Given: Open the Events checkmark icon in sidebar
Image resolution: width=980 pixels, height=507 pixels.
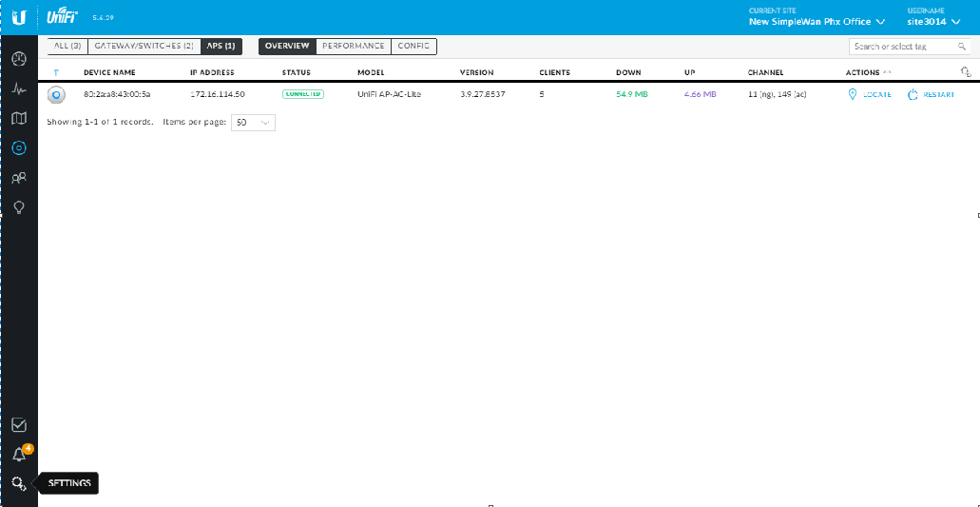Looking at the screenshot, I should (19, 425).
